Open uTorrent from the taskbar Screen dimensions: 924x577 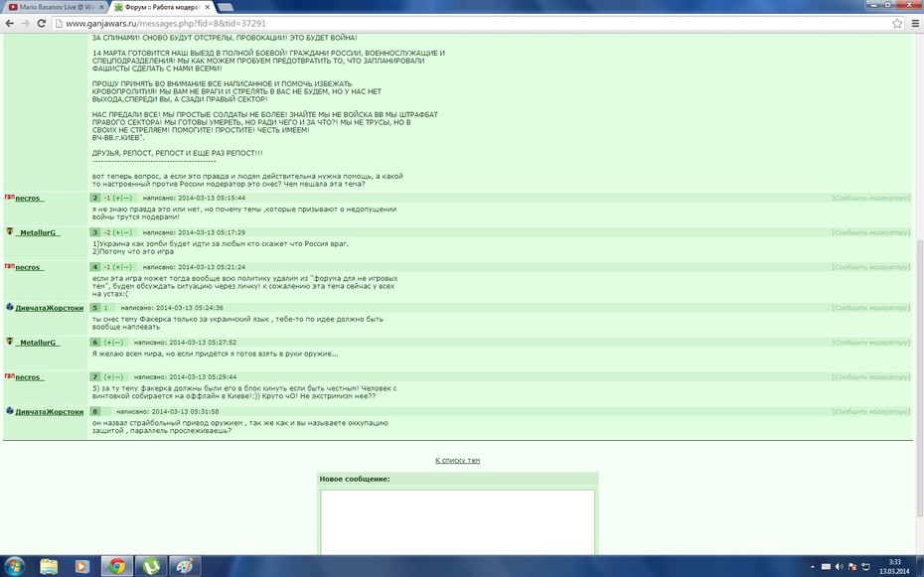[151, 566]
